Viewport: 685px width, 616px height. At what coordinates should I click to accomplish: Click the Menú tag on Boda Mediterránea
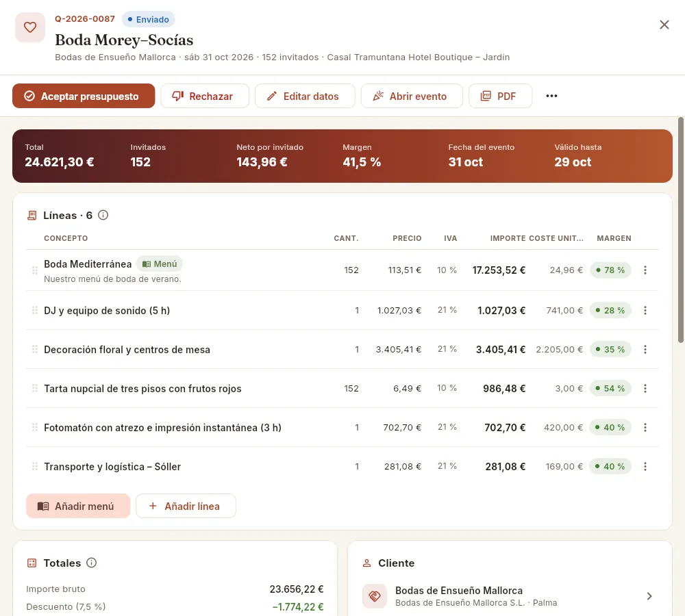click(x=160, y=264)
